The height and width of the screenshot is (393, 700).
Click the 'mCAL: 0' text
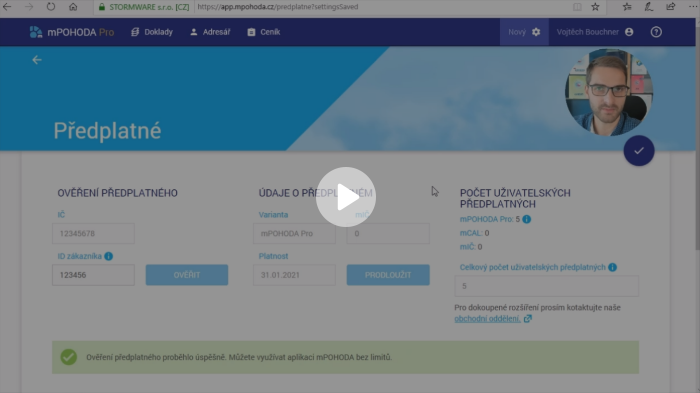tap(475, 233)
